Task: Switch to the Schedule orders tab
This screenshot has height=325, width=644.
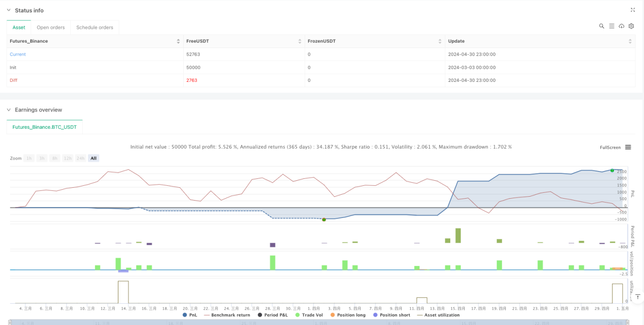Action: pyautogui.click(x=95, y=27)
